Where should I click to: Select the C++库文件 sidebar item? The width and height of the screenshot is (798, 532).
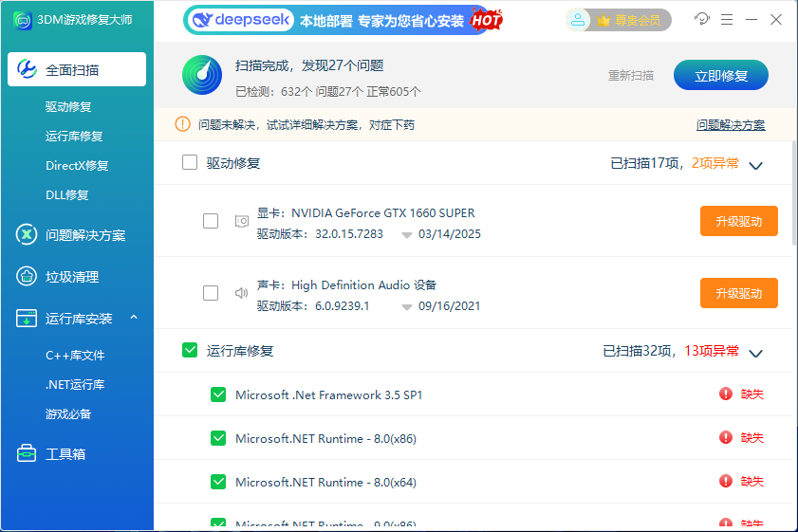[x=75, y=356]
